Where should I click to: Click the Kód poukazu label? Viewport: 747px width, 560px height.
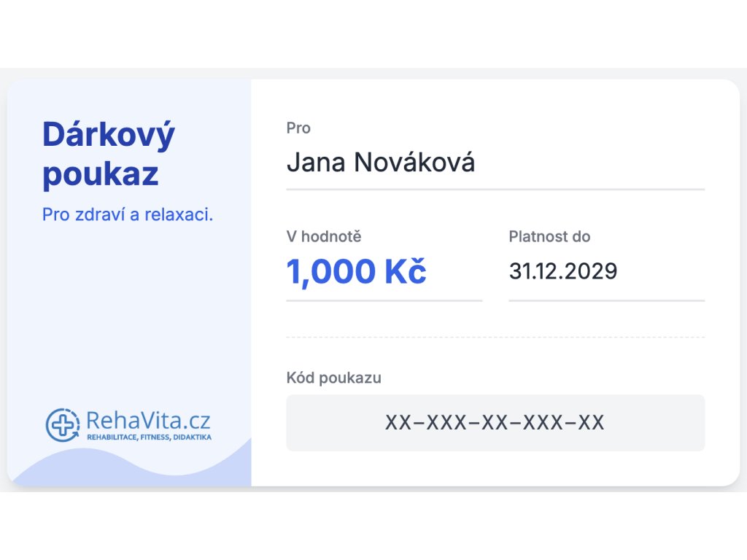333,378
